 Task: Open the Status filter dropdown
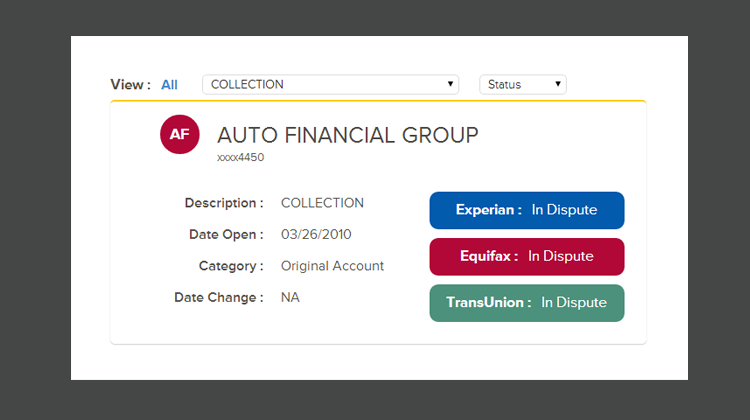pyautogui.click(x=522, y=85)
